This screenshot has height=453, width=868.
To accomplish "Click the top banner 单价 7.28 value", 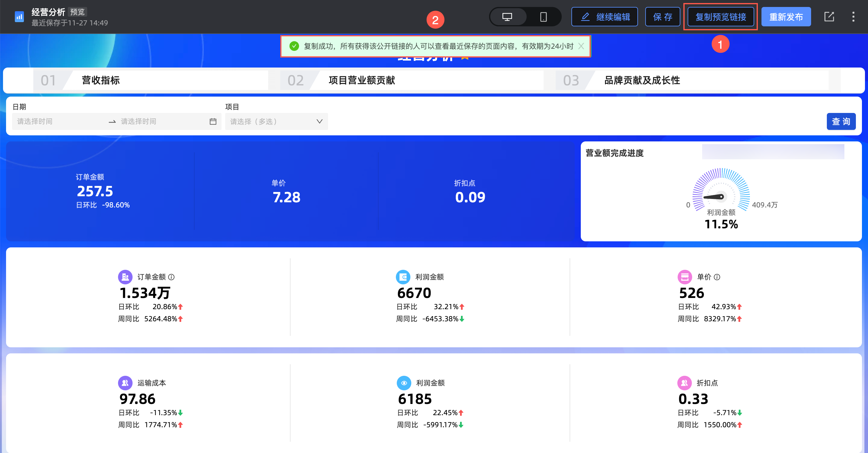I will 286,197.
